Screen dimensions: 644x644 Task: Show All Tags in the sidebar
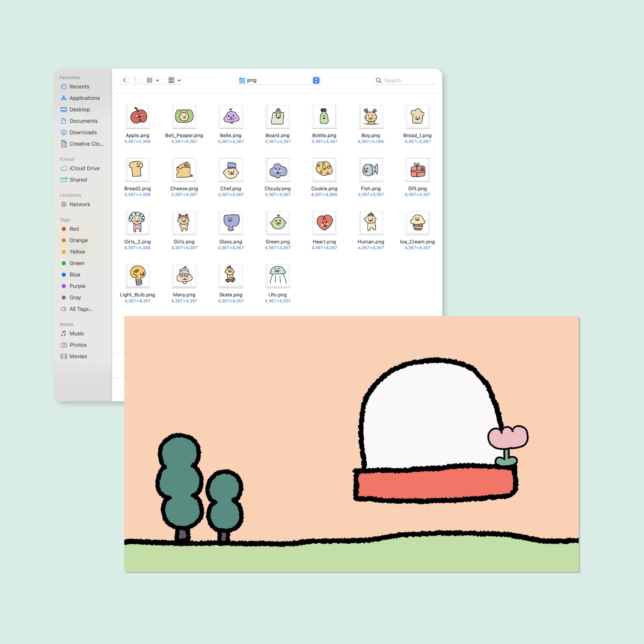click(x=77, y=309)
